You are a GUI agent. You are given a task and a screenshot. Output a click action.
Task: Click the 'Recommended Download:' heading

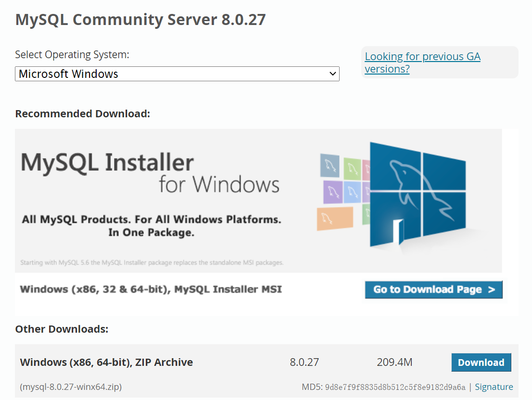(x=82, y=113)
